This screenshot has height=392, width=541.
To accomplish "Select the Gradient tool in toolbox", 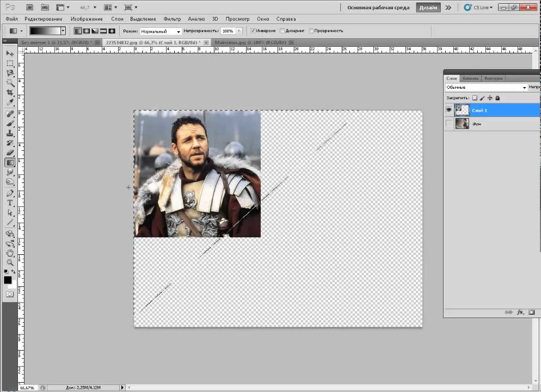I will click(x=10, y=163).
